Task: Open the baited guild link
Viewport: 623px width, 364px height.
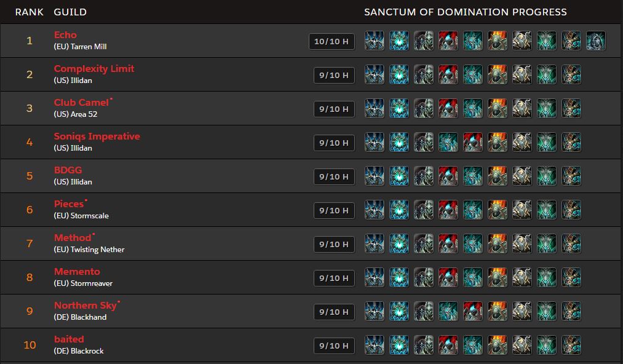Action: click(x=69, y=339)
